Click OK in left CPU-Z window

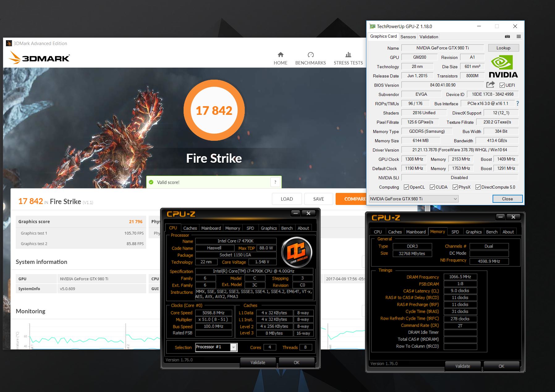[x=297, y=362]
